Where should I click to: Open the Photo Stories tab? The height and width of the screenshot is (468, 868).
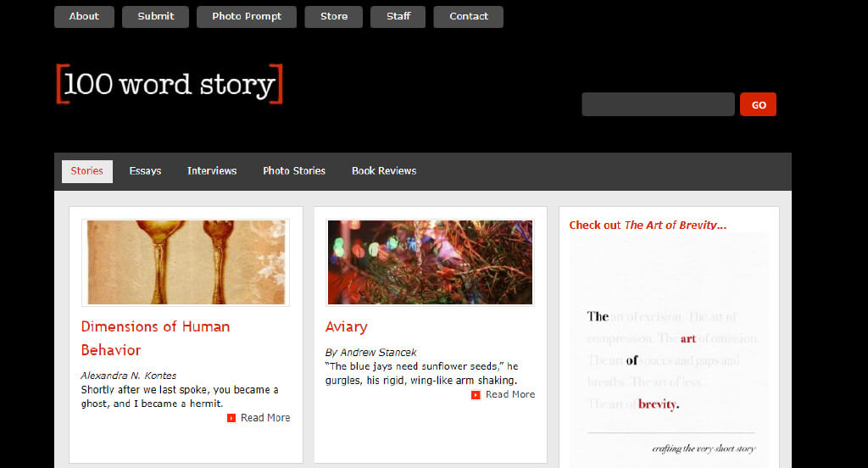[x=294, y=171]
